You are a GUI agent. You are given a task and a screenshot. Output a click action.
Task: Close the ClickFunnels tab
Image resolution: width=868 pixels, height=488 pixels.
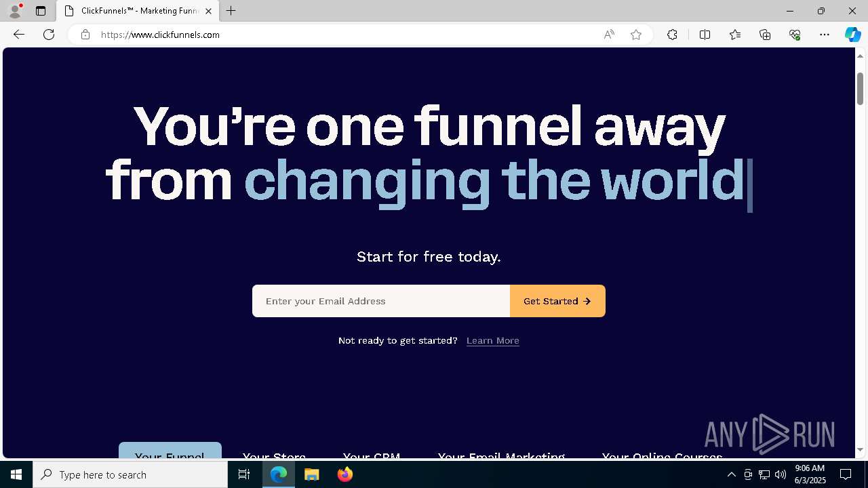[x=208, y=11]
